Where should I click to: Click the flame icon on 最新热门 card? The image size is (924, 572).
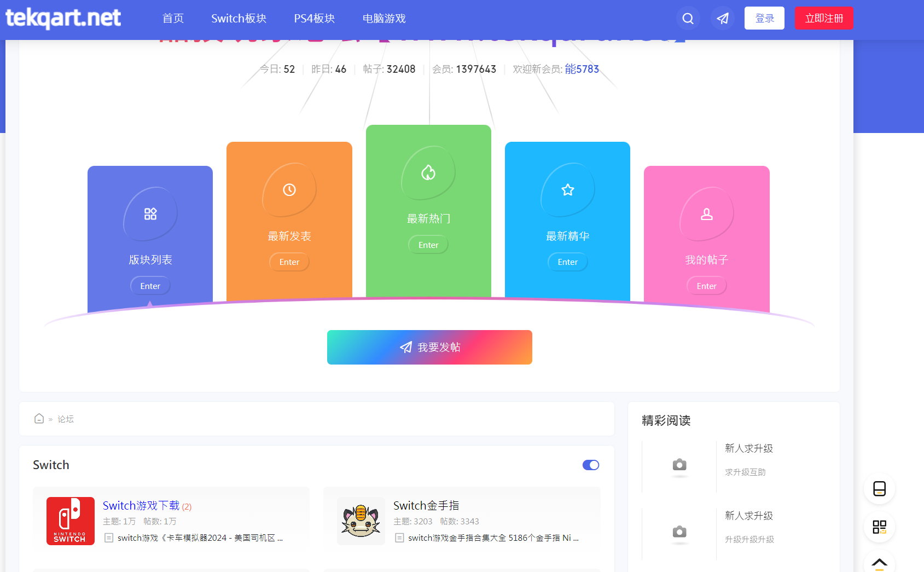428,173
